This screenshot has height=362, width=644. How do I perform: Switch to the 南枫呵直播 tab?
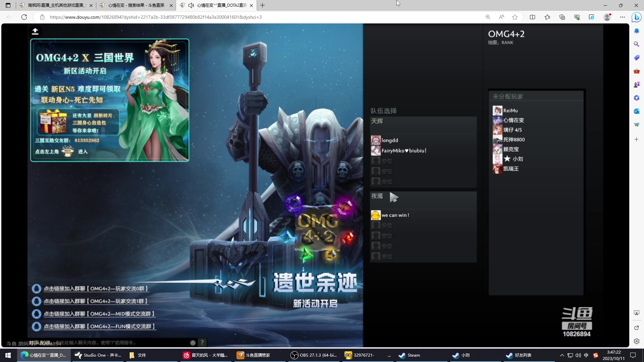(x=56, y=5)
